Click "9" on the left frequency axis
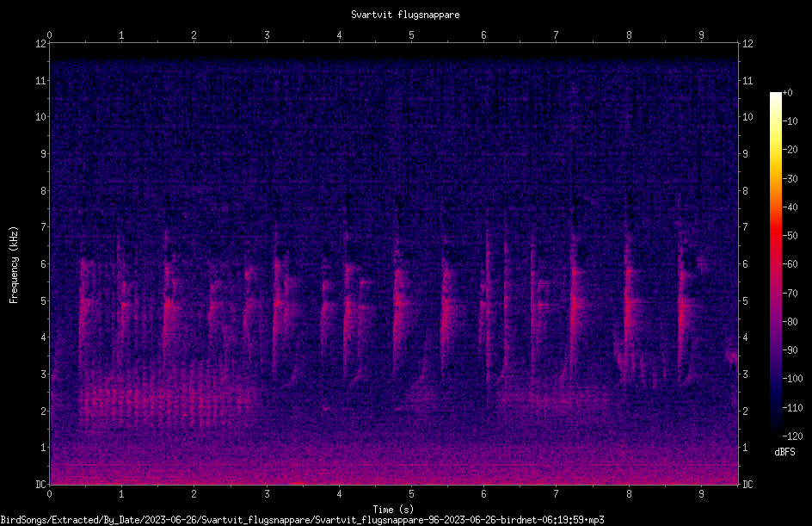This screenshot has height=526, width=812. [x=43, y=154]
